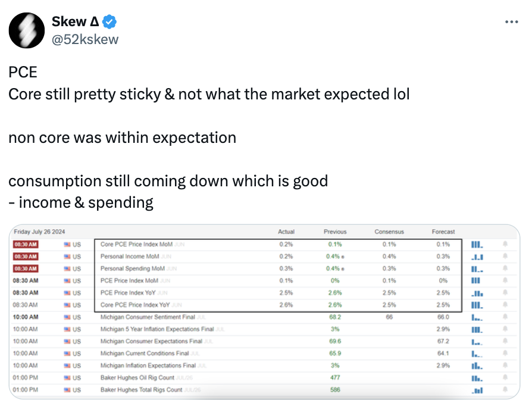532x400 pixels.
Task: Select the Actual column header
Action: 286,232
